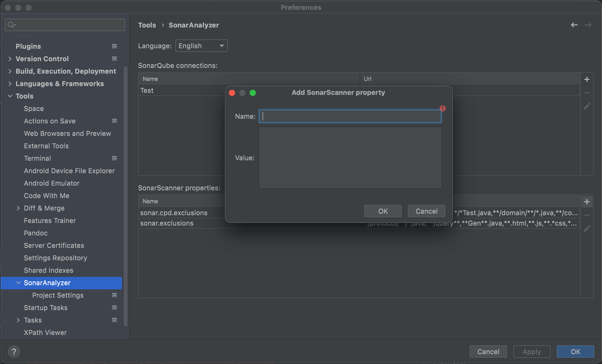Click the Url column header
This screenshot has height=364, width=602.
(x=470, y=79)
